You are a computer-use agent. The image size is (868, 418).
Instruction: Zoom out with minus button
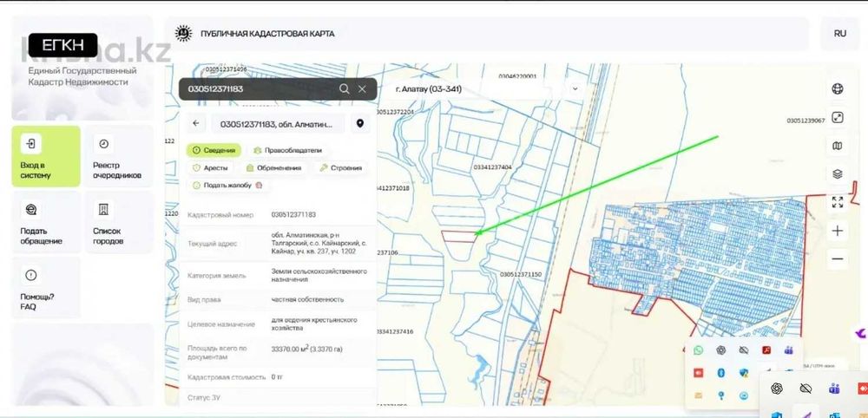(x=838, y=259)
